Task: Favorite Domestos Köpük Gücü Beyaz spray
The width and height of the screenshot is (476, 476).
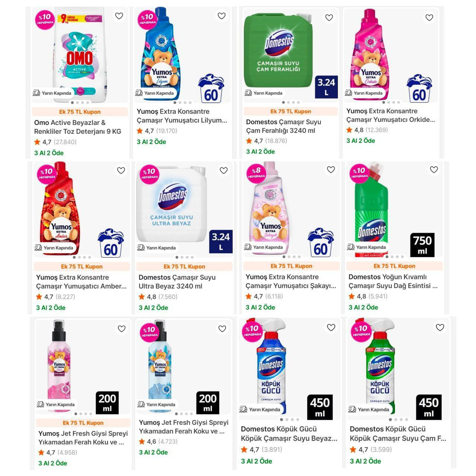Action: click(331, 327)
